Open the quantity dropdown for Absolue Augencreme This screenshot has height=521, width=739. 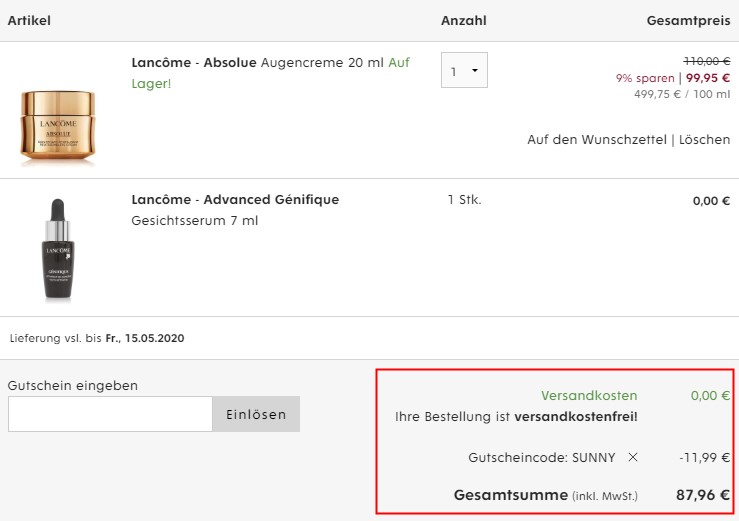tap(464, 70)
